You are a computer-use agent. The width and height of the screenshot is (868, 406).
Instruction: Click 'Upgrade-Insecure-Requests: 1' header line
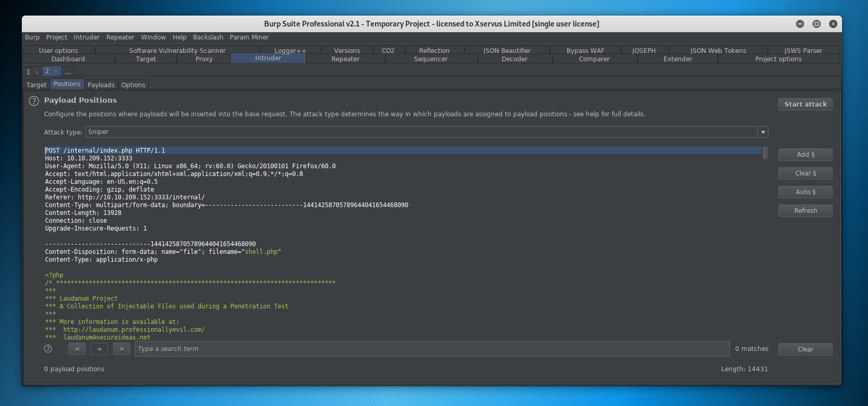(x=96, y=228)
